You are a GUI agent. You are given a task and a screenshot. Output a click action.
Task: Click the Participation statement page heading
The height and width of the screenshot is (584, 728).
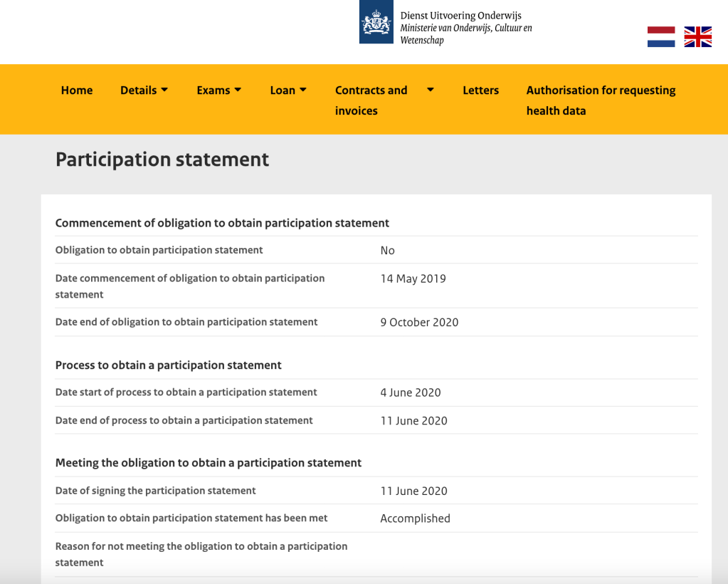pos(162,160)
